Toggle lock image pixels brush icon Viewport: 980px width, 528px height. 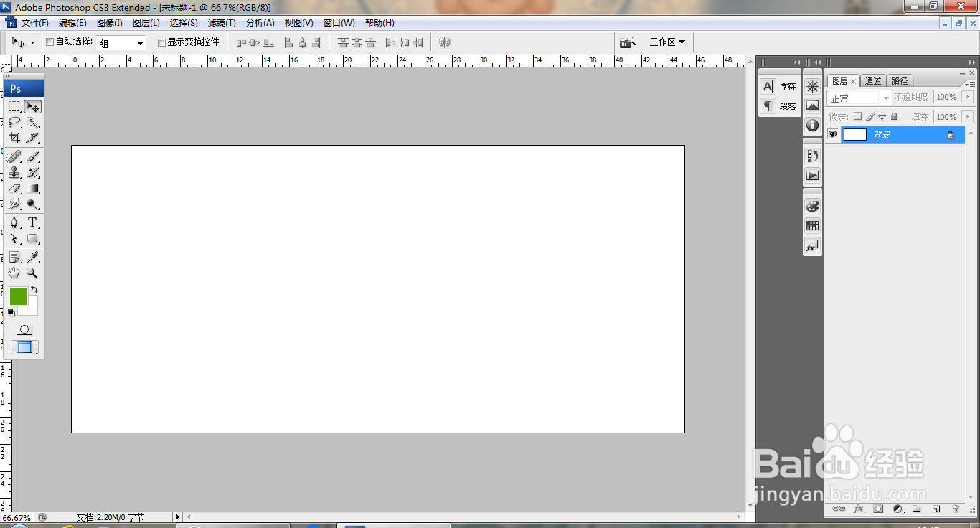[x=870, y=116]
